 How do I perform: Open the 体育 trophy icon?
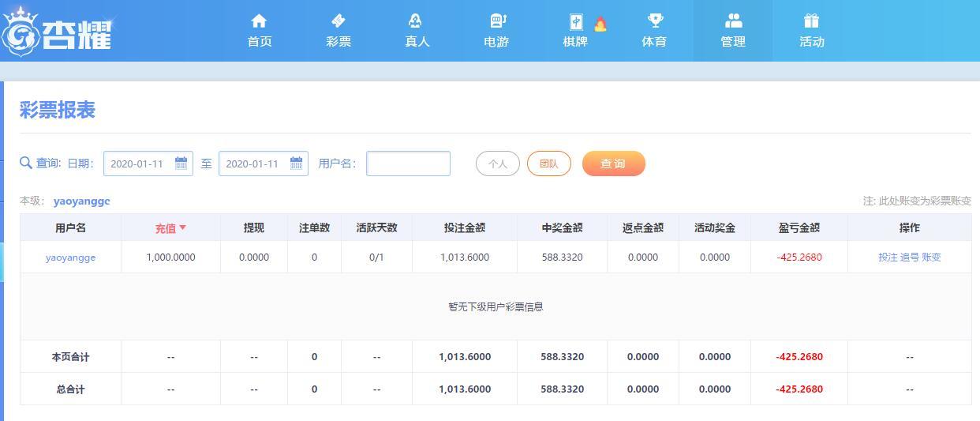point(654,21)
